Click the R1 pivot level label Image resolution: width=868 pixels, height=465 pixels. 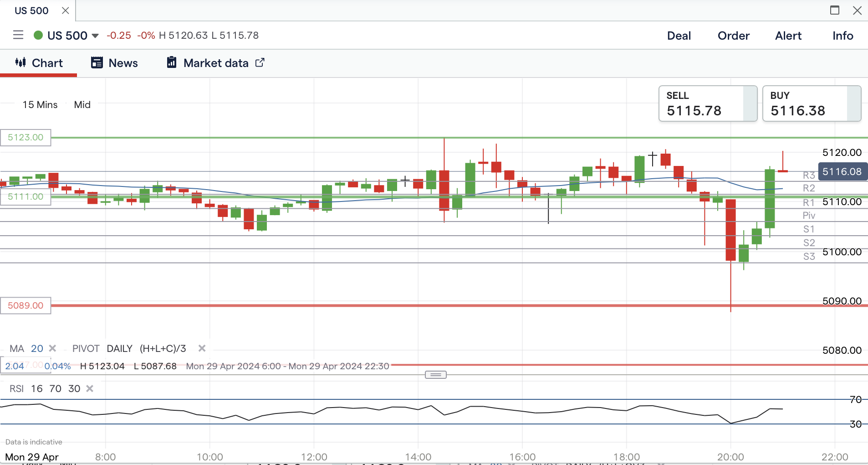(809, 202)
